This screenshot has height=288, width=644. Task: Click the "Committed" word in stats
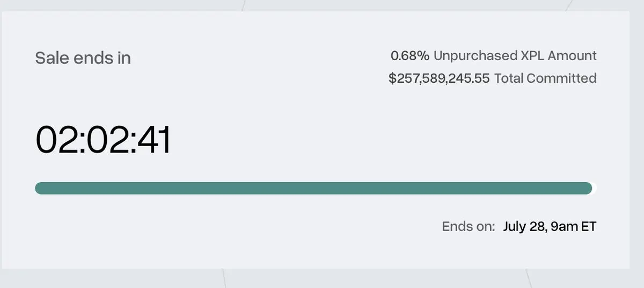561,78
